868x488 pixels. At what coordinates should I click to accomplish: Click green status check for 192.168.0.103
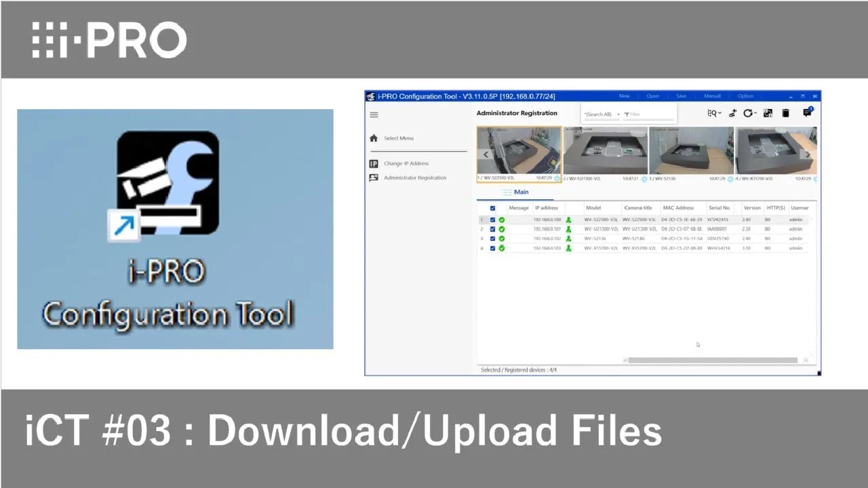502,248
